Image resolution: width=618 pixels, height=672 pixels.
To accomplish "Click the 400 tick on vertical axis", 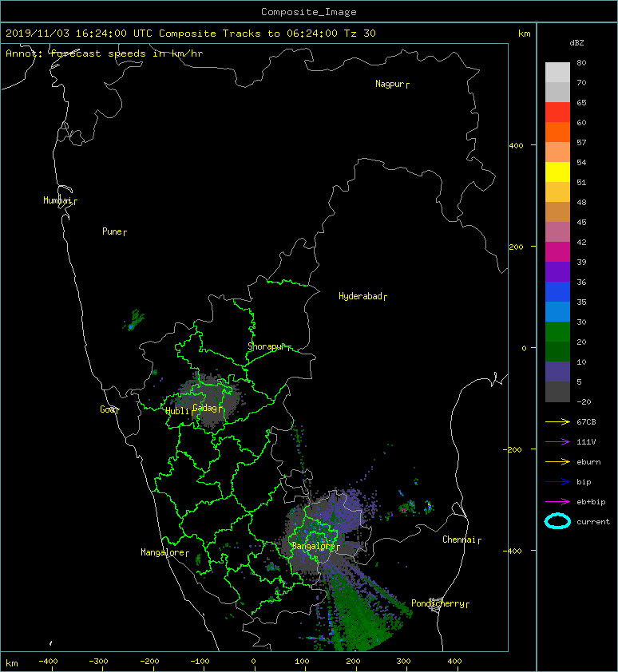I will [517, 146].
